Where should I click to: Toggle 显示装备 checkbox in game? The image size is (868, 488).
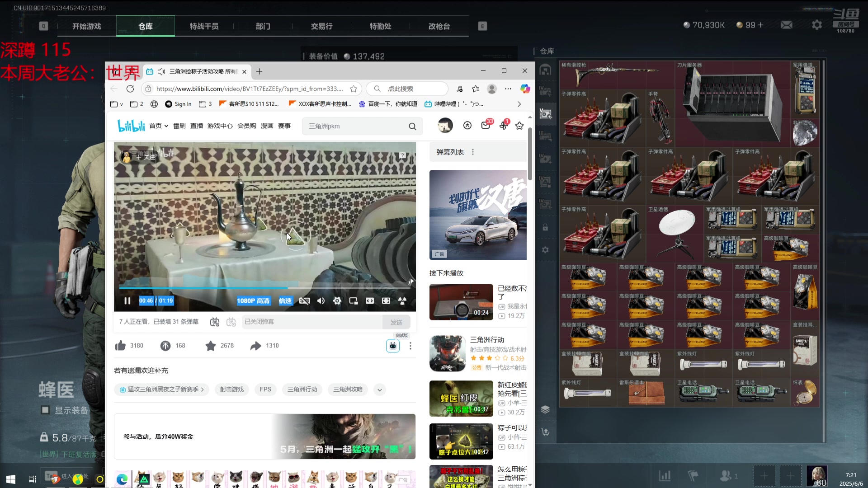point(45,410)
